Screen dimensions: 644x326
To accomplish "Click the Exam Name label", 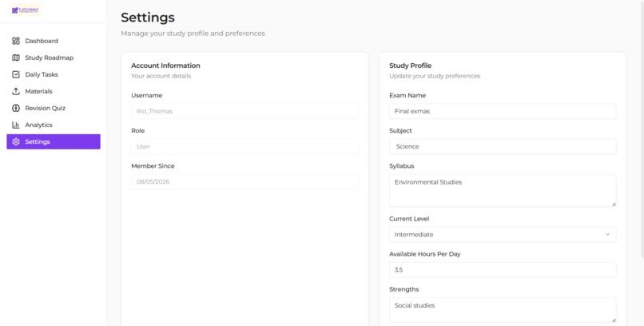I will pos(407,95).
